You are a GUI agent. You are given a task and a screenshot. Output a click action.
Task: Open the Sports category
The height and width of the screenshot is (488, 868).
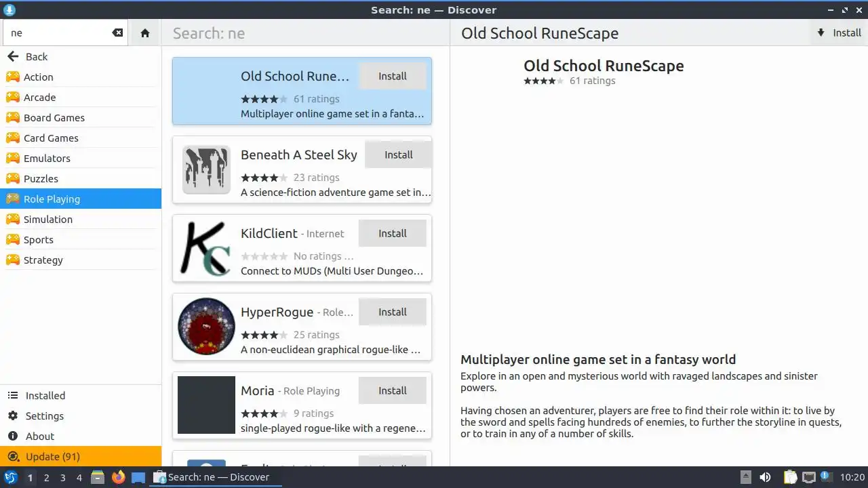(x=81, y=239)
